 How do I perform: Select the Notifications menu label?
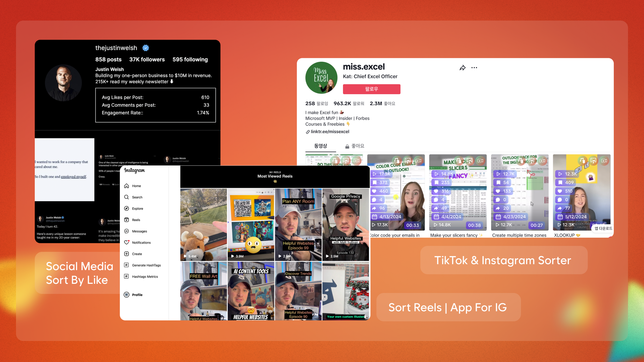tap(141, 243)
